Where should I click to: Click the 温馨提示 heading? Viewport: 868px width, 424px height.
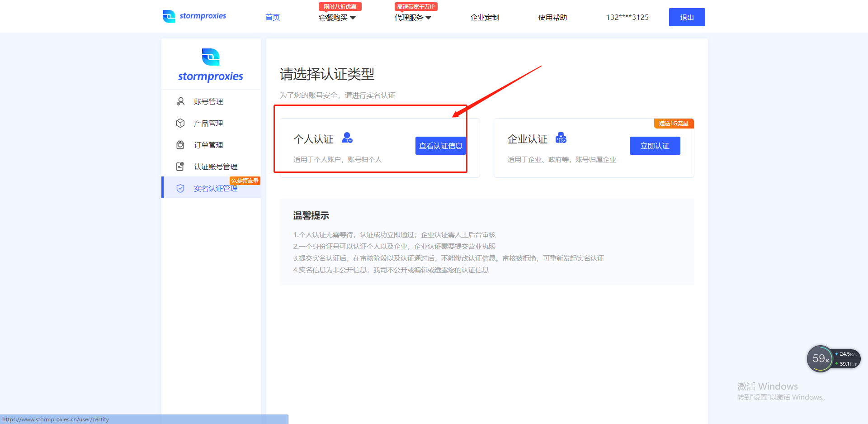[311, 215]
